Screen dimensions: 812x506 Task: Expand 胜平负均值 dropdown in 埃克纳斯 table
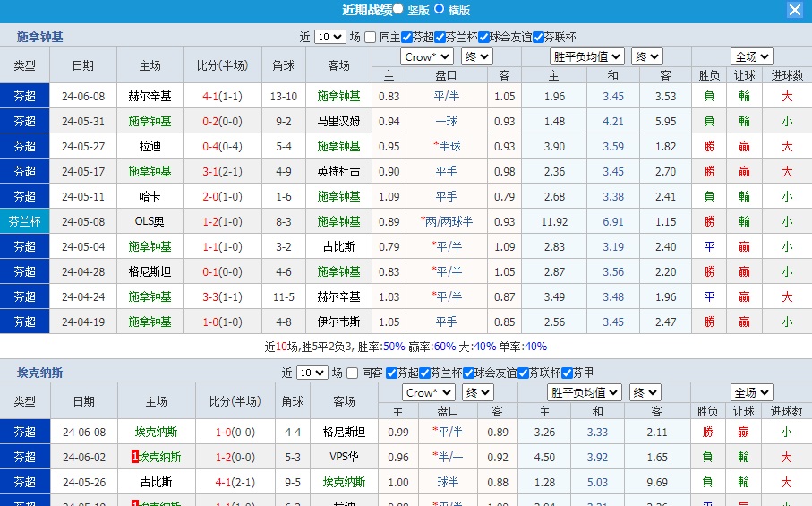click(585, 392)
